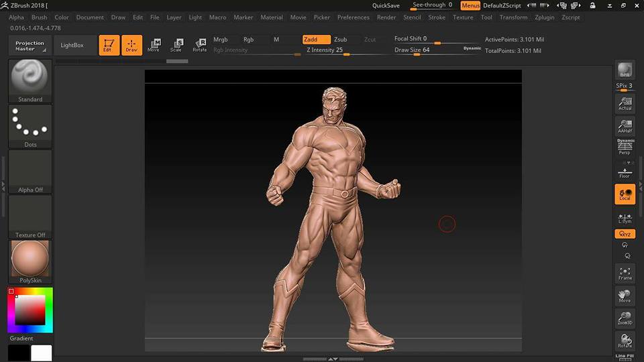This screenshot has height=362, width=644.
Task: Toggle Dynamic draw size
Action: tap(472, 48)
